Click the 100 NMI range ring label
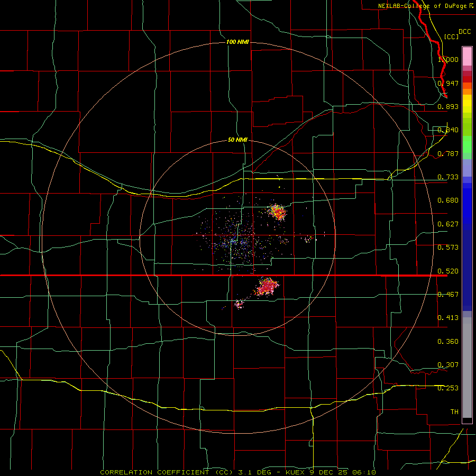 pyautogui.click(x=237, y=42)
